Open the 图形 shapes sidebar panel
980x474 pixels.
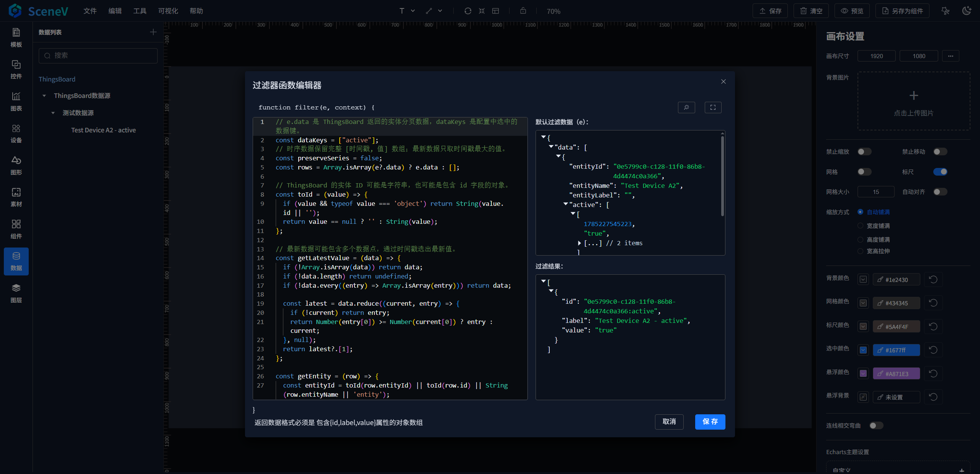point(16,166)
